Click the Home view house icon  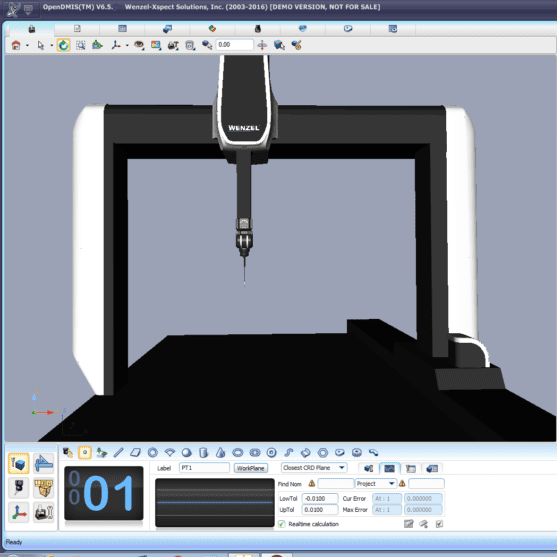[x=16, y=45]
